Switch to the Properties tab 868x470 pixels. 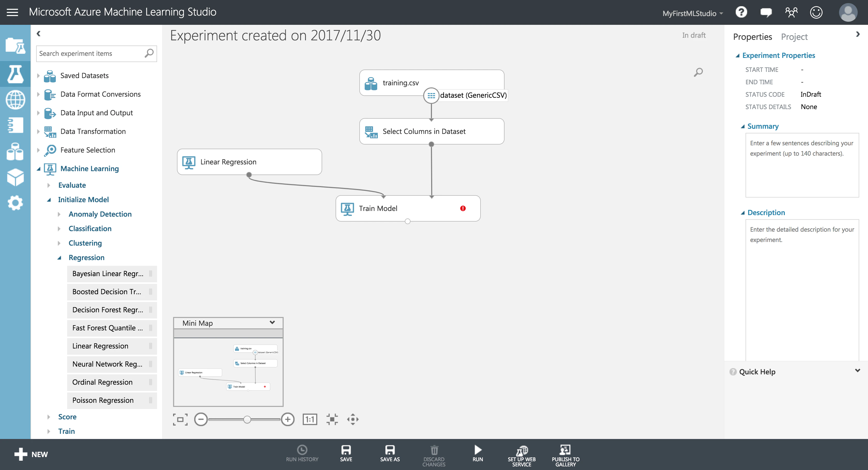point(752,37)
